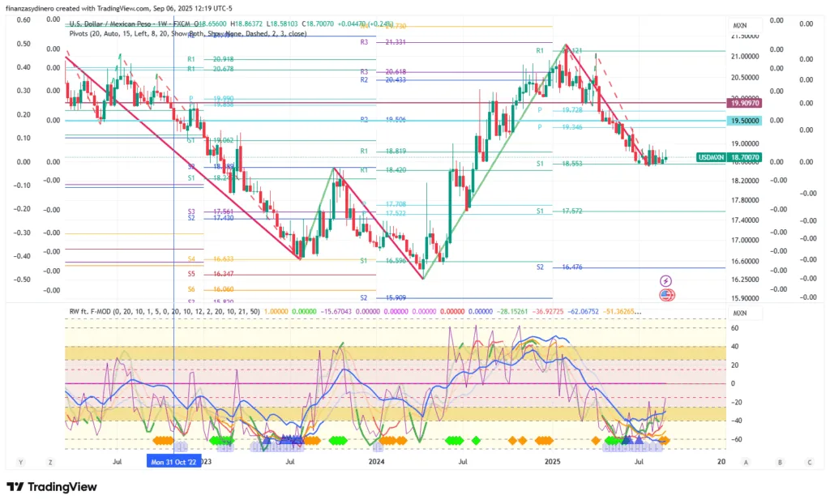
Task: Click the S2 17.430 pivot label
Action: point(211,218)
